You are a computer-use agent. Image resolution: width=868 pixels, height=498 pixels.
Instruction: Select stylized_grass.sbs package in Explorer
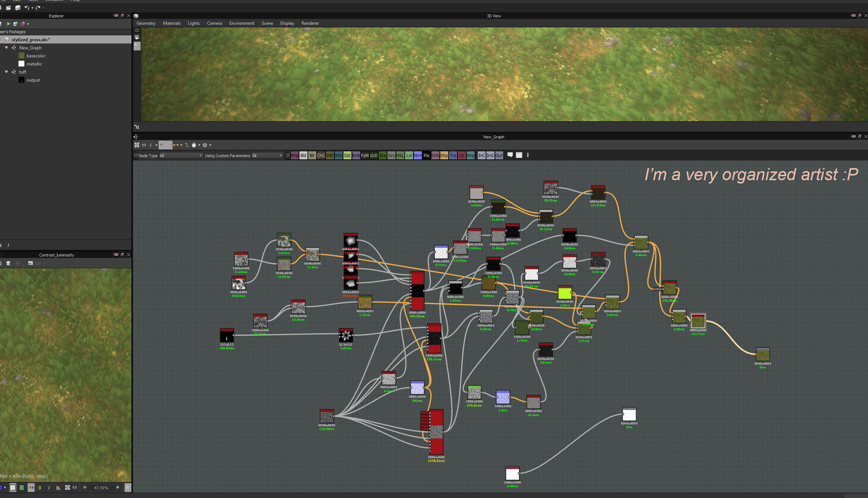click(65, 40)
